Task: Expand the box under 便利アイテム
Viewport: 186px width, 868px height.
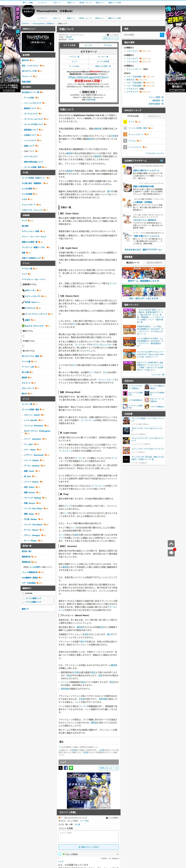Action: [x=23, y=336]
